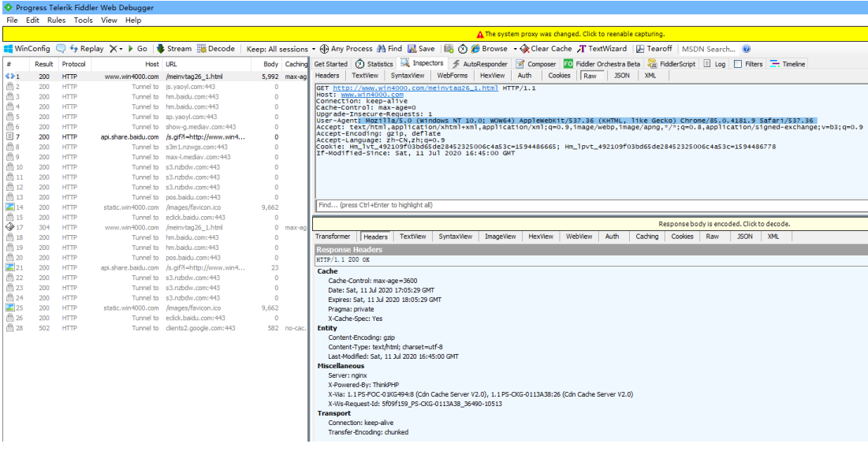This screenshot has height=455, width=868.
Task: Click the camera screenshot icon
Action: pyautogui.click(x=449, y=49)
